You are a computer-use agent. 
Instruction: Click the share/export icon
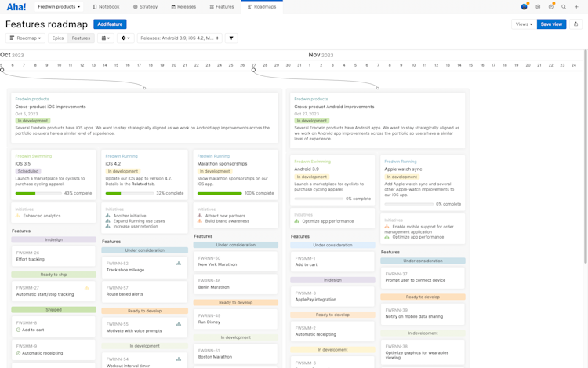pyautogui.click(x=576, y=24)
